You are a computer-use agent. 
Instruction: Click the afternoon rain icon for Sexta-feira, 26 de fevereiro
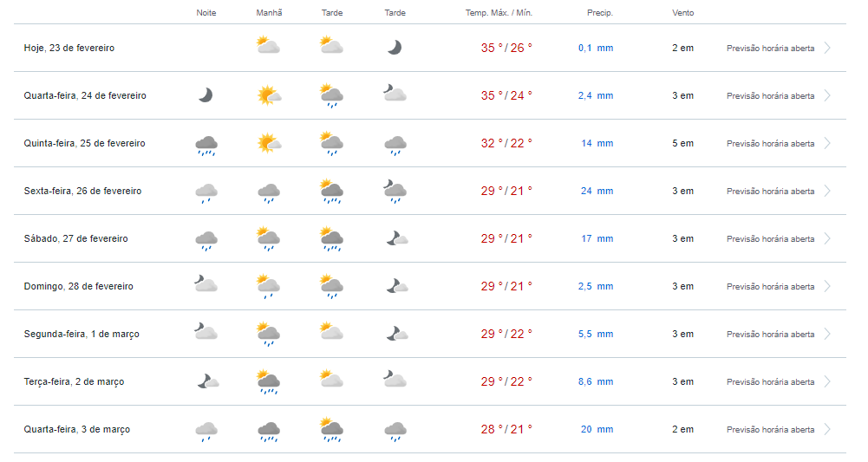[331, 192]
